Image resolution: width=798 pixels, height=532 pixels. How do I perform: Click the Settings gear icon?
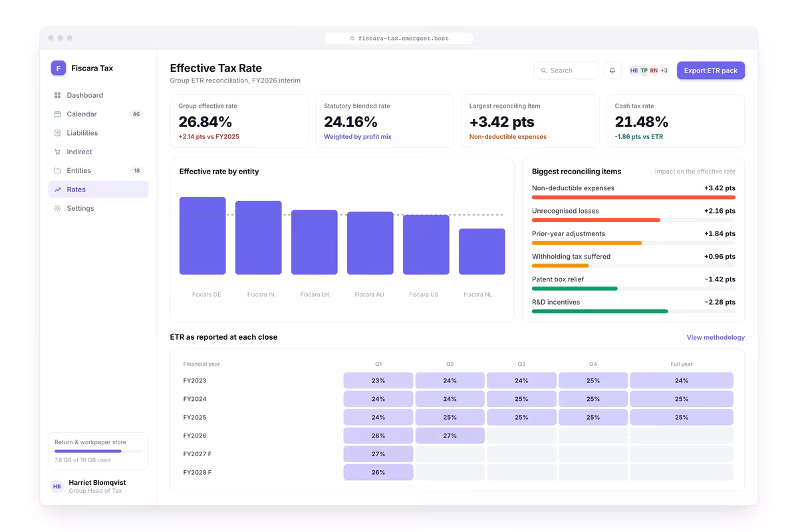57,208
